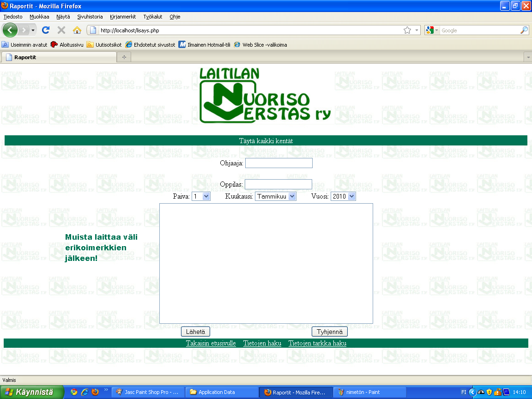This screenshot has width=532, height=399.
Task: Open the Kuukausi month dropdown
Action: coord(276,196)
